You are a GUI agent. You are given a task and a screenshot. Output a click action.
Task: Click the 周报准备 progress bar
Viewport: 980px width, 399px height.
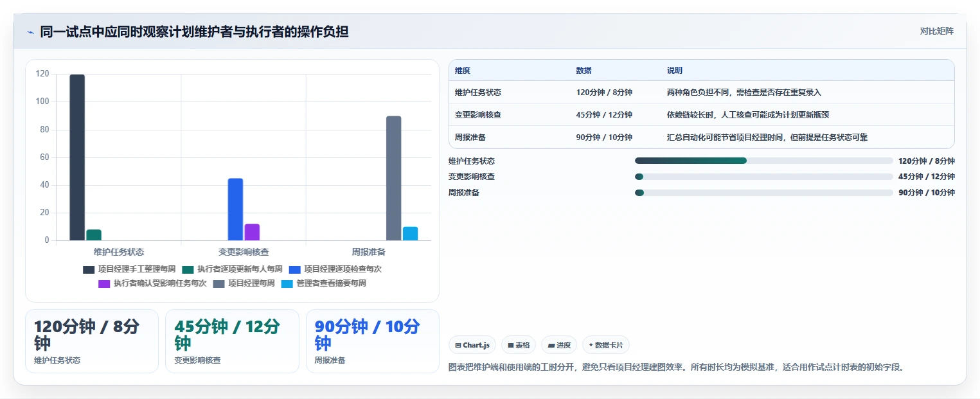764,193
